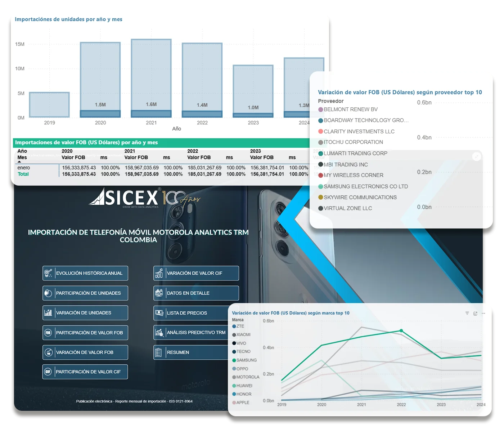Select MOTOROLA in the brand legend

(x=246, y=377)
